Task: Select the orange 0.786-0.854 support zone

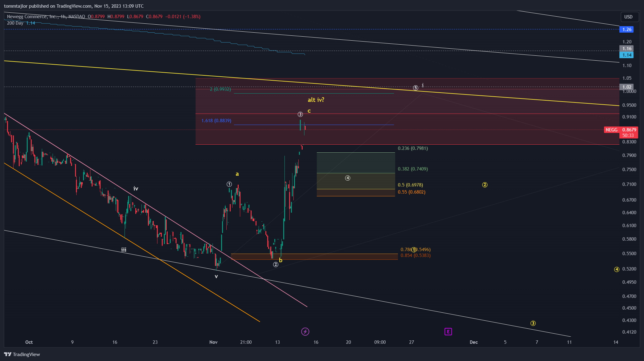Action: [314, 257]
